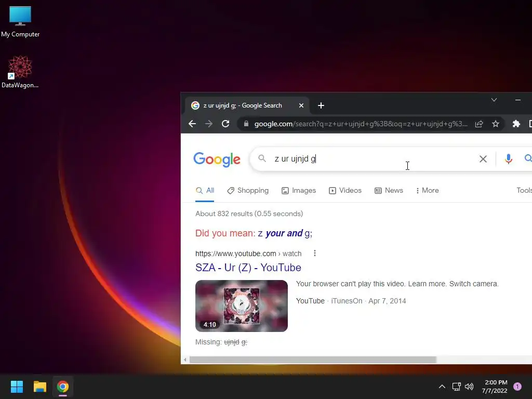Click the youtube.com result URL
532x399 pixels.
point(248,254)
